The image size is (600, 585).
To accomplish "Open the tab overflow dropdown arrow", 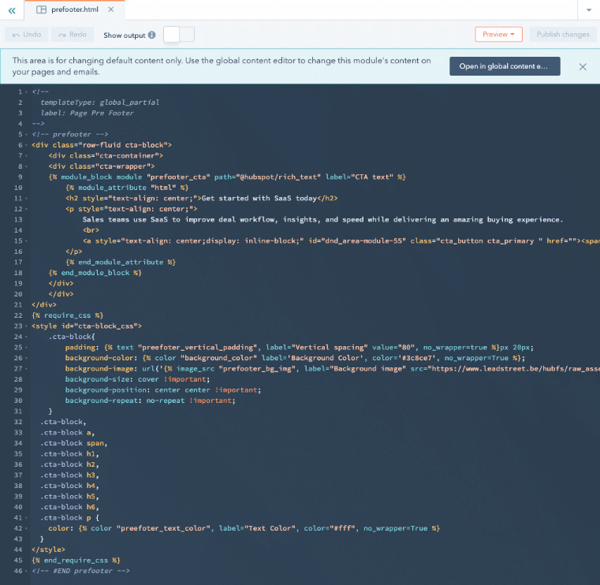I will pos(589,10).
